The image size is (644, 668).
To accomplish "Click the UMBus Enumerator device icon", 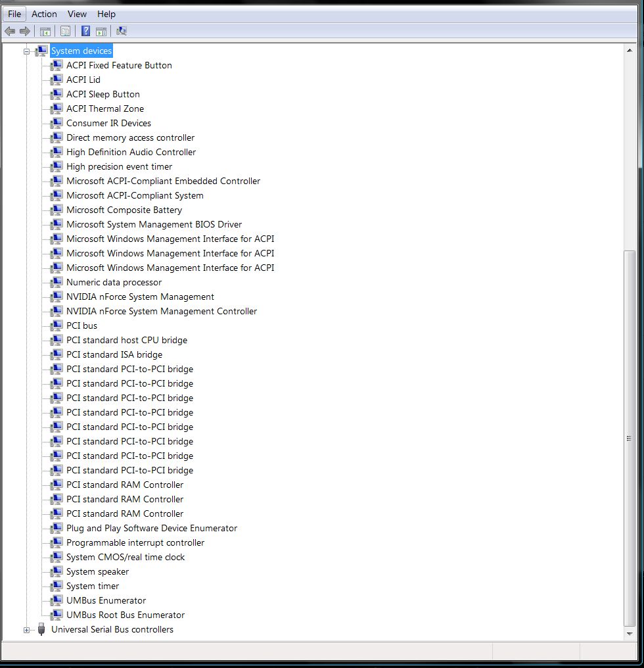I will click(57, 601).
